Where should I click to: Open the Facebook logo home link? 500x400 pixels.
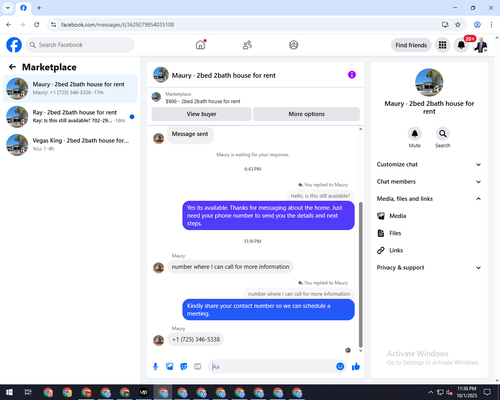coord(14,45)
